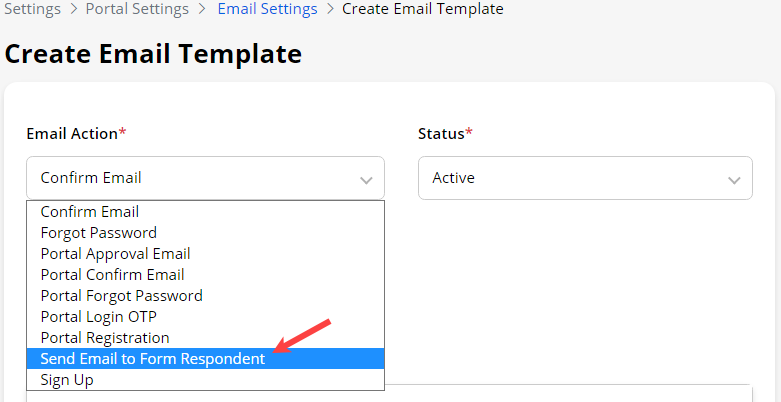
Task: Click the Status field label
Action: pos(441,133)
